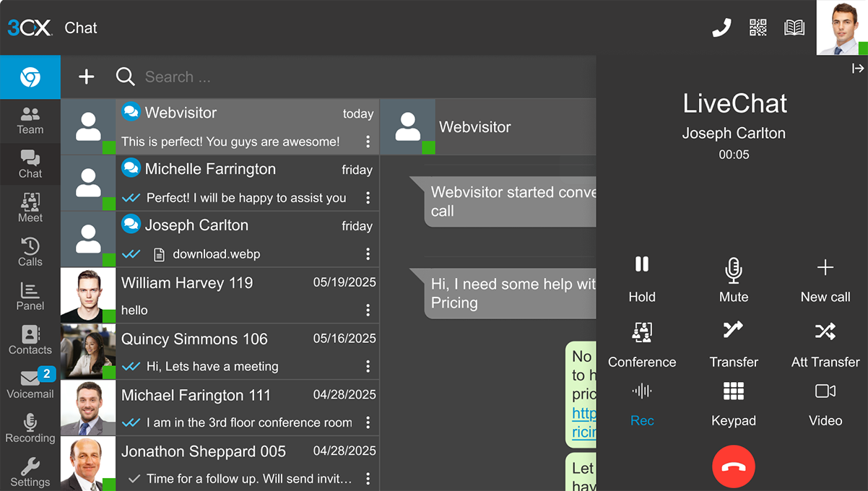Image resolution: width=868 pixels, height=491 pixels.
Task: Click the phone dialer icon in header
Action: pos(721,28)
